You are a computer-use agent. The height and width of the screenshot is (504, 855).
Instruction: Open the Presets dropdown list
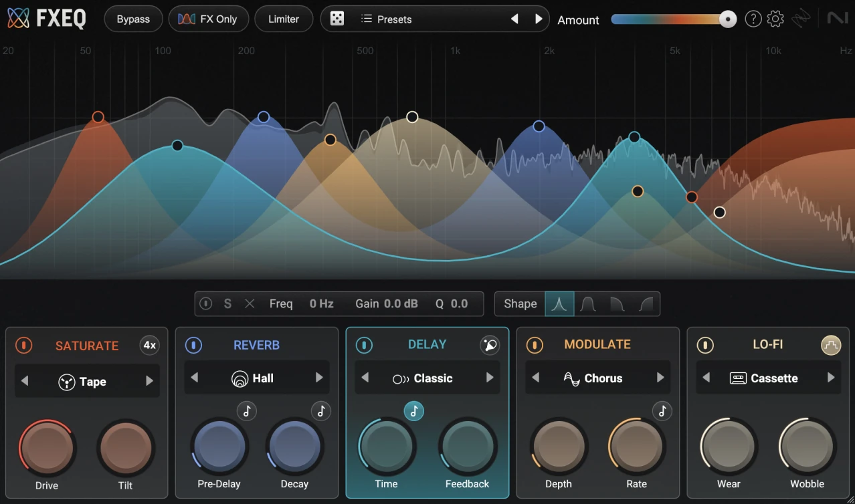coord(395,19)
